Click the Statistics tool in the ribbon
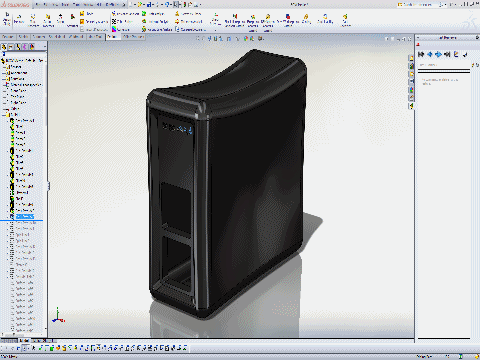The height and width of the screenshot is (360, 480). [72, 20]
